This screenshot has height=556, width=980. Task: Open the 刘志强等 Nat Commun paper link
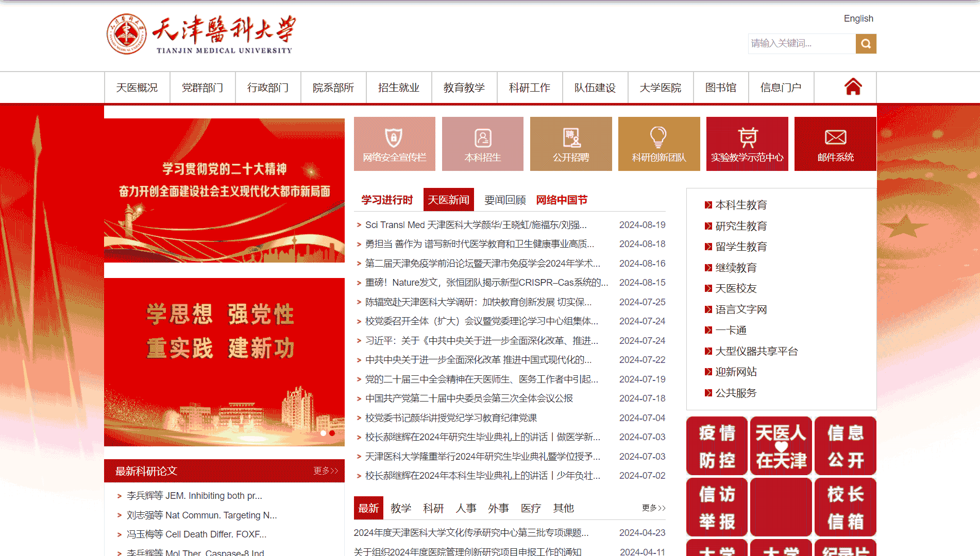pyautogui.click(x=201, y=515)
